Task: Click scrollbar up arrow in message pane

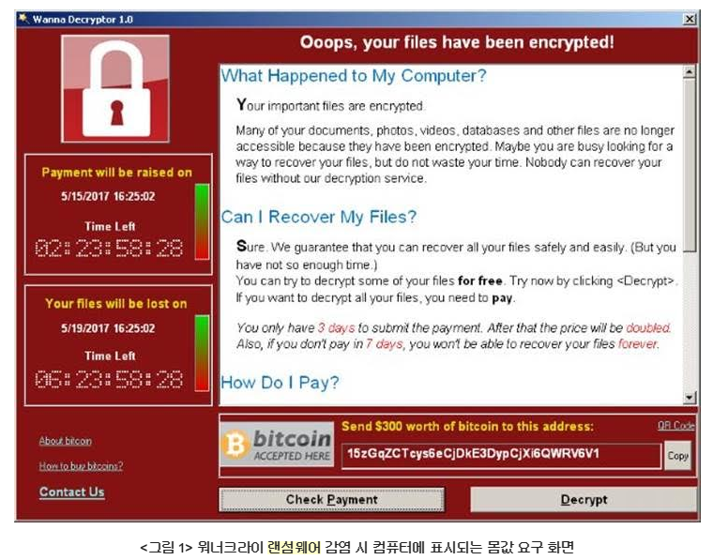Action: click(x=689, y=72)
